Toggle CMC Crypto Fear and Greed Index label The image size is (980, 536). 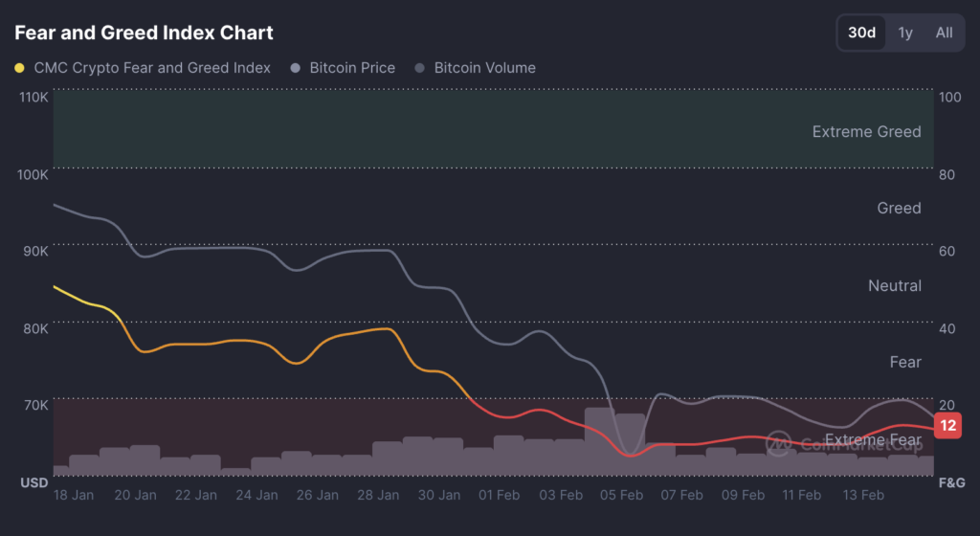(152, 68)
